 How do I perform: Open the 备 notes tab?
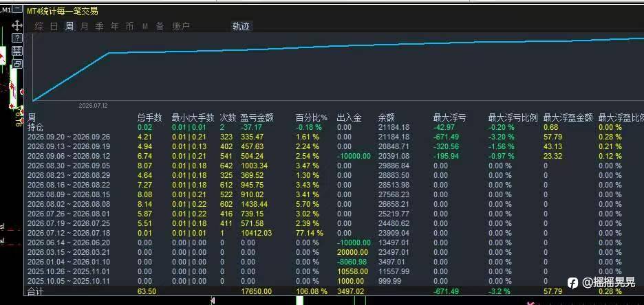pyautogui.click(x=160, y=27)
